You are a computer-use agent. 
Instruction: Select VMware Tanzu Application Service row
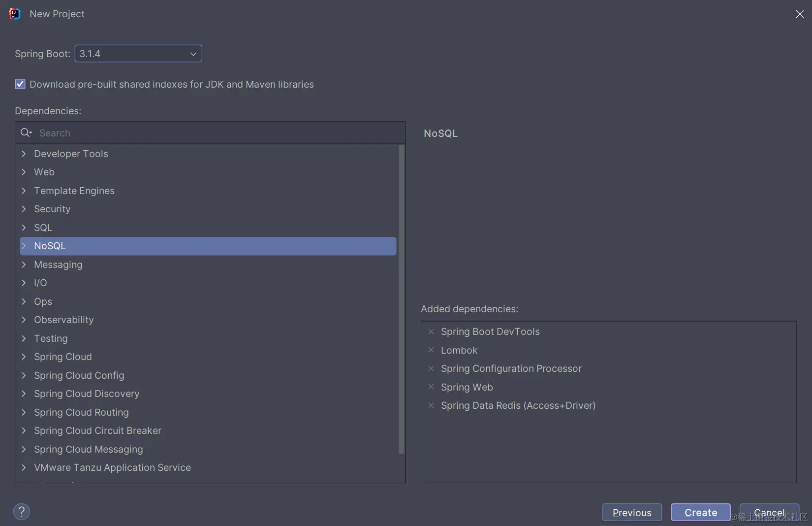tap(208, 467)
